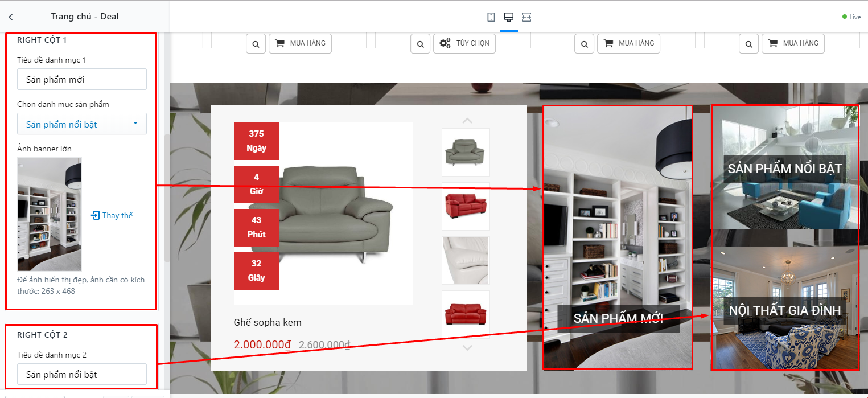Select desktop preview icon
This screenshot has width=868, height=398.
(509, 17)
